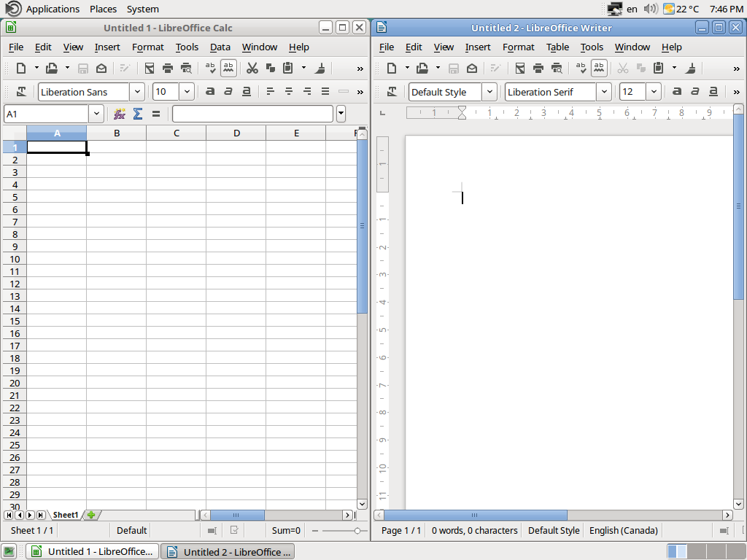Expand the Name Box A1 dropdown

(96, 114)
